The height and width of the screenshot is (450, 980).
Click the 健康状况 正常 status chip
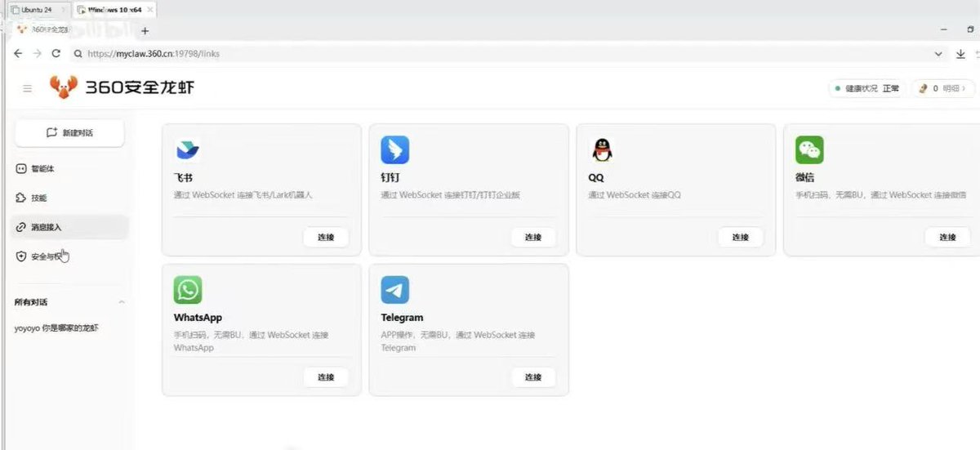click(x=866, y=88)
